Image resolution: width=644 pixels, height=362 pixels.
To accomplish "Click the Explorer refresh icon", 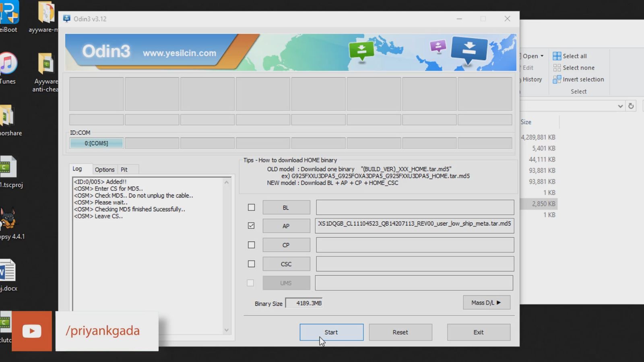I will coord(631,106).
